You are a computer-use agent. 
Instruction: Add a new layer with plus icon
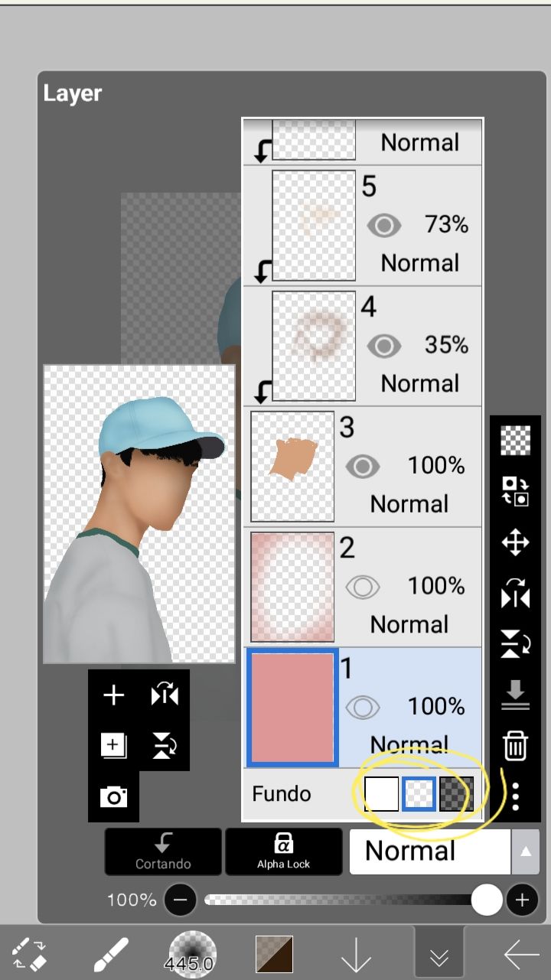coord(113,695)
